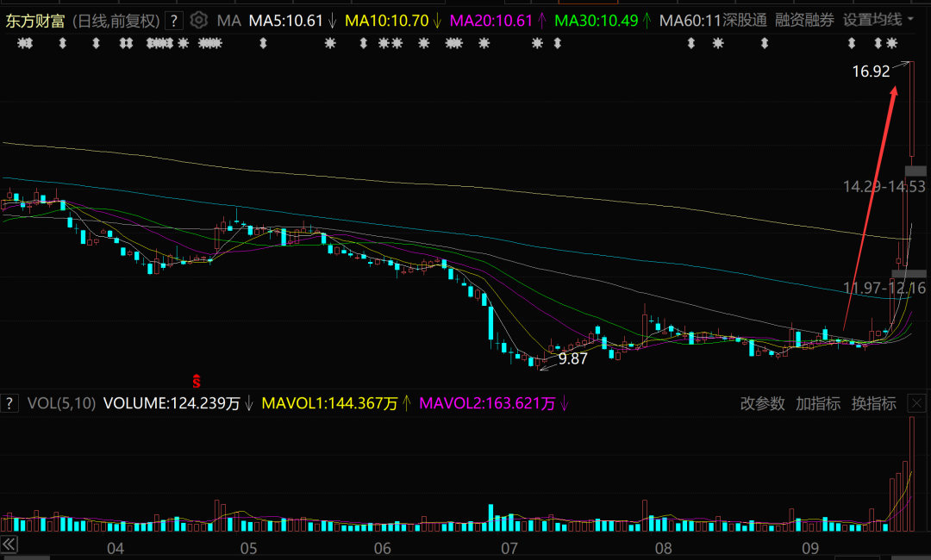Click the MA60 value label
The height and width of the screenshot is (560, 931).
pyautogui.click(x=690, y=21)
